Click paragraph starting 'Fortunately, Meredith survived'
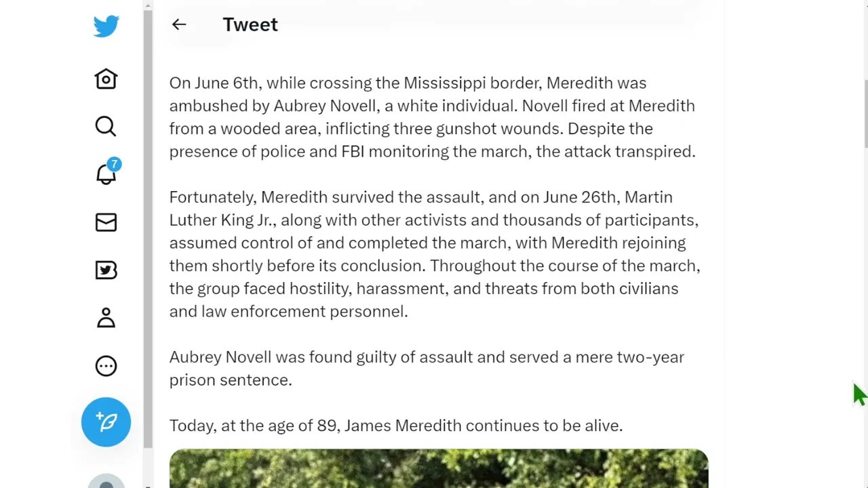 434,254
